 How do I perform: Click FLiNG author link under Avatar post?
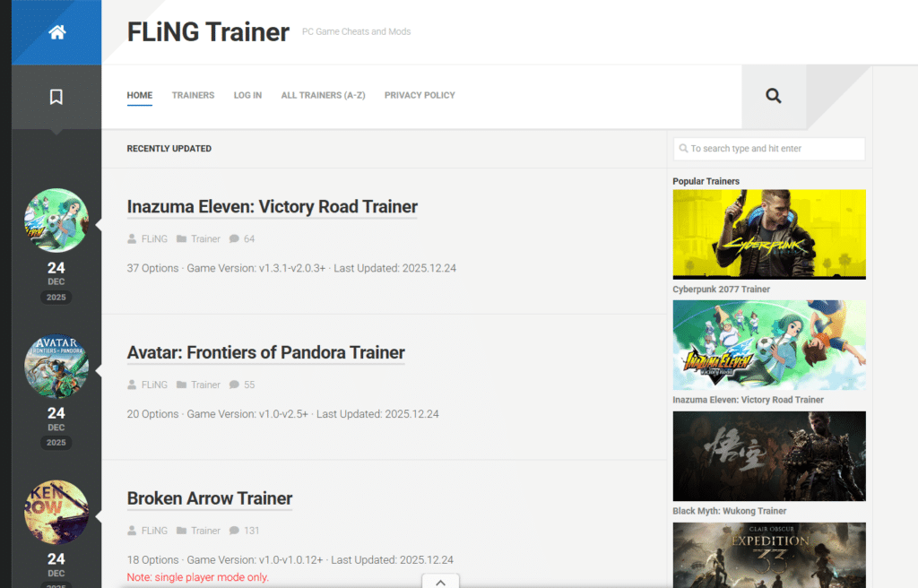[x=154, y=385]
